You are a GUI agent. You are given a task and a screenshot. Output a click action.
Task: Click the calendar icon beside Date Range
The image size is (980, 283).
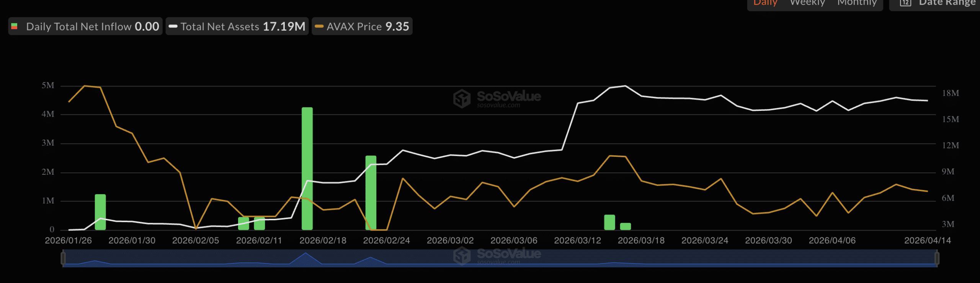pos(905,3)
